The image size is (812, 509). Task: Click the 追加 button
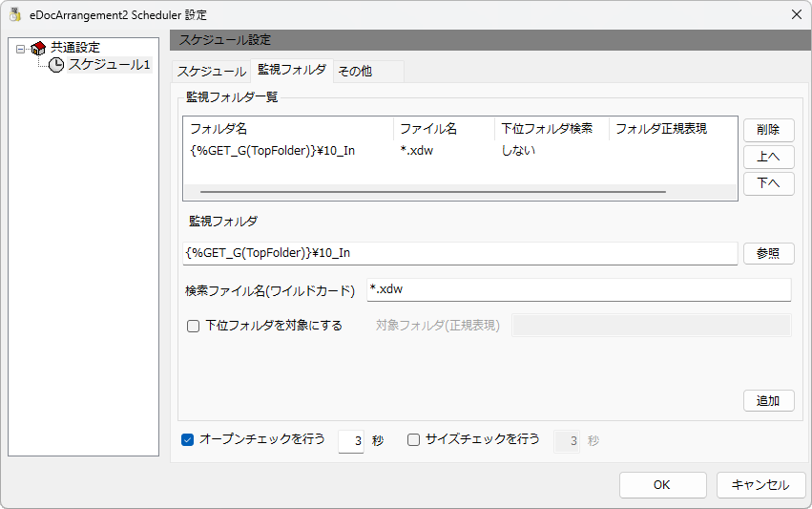tap(768, 401)
